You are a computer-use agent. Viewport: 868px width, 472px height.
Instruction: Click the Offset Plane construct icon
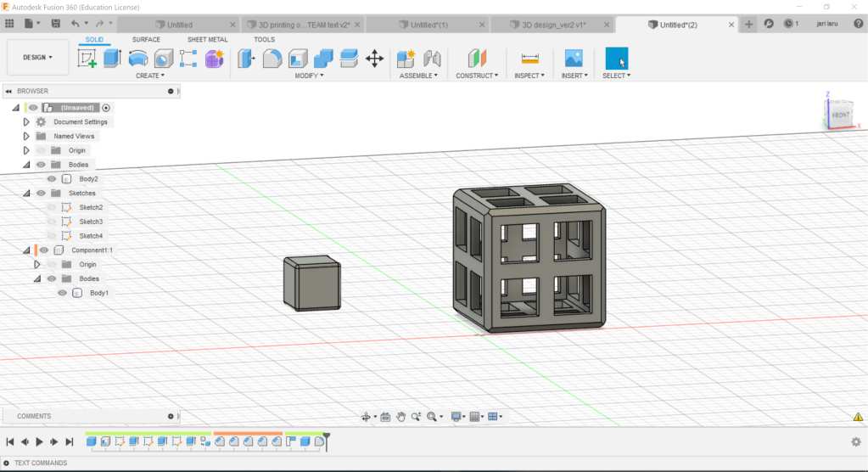tap(477, 59)
